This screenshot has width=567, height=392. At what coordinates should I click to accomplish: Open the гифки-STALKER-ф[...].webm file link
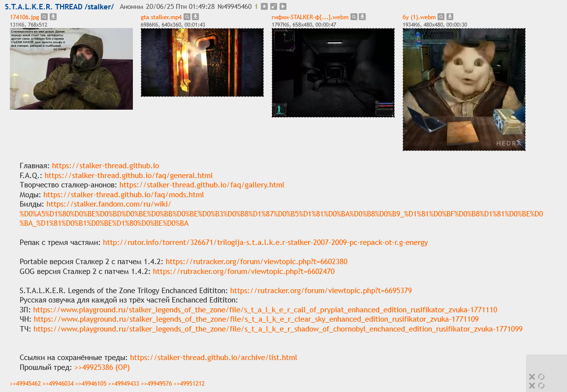310,17
